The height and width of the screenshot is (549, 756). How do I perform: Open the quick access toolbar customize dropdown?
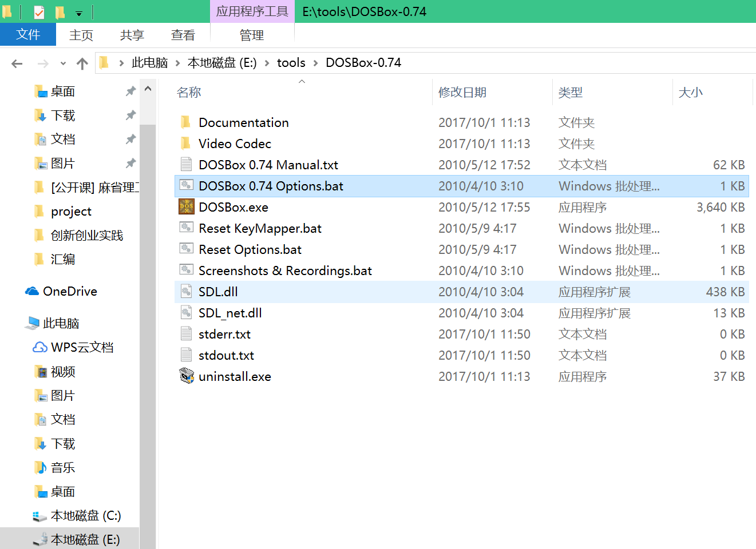click(x=79, y=13)
